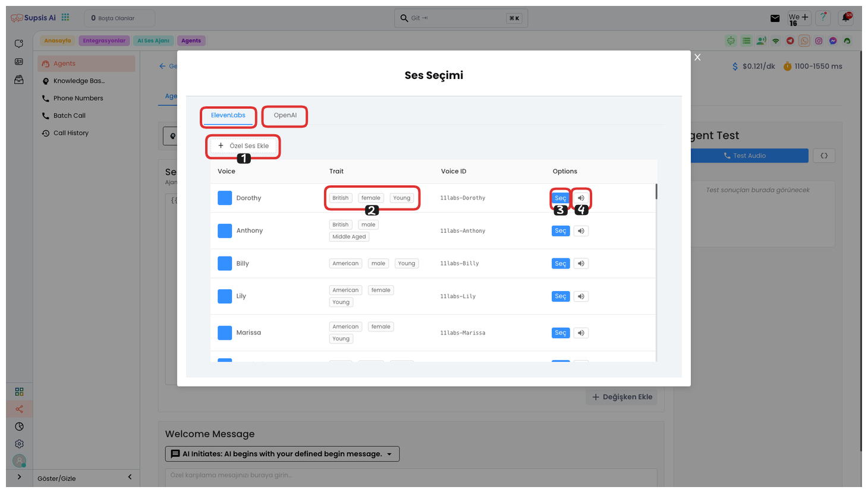
Task: Open the mail envelope icon
Action: click(775, 18)
